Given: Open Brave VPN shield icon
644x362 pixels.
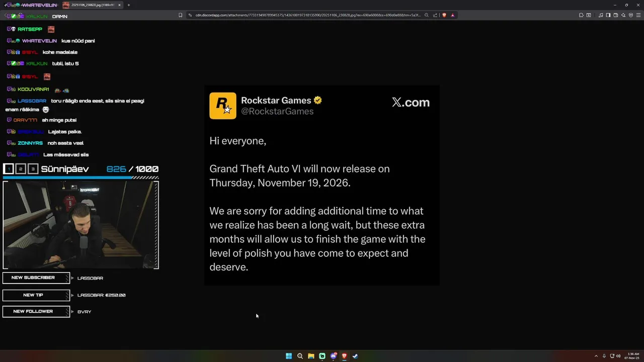Looking at the screenshot, I should 631,15.
